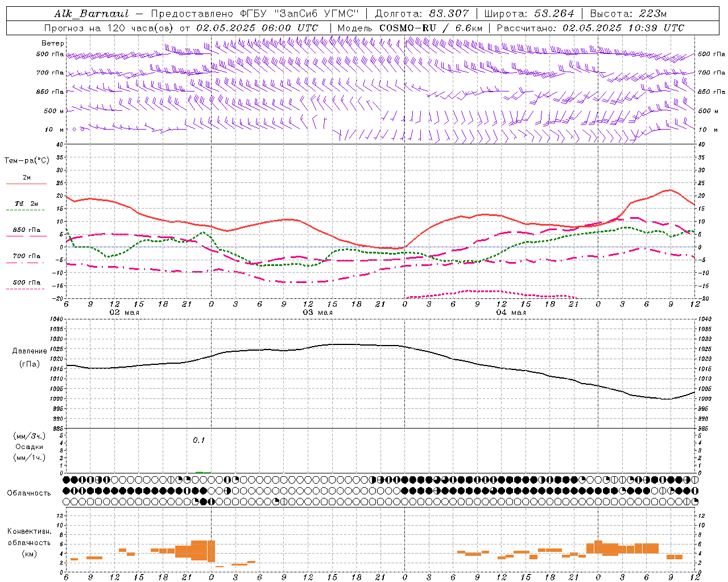Click the 04 мая date label
728x582 pixels.
tap(511, 313)
